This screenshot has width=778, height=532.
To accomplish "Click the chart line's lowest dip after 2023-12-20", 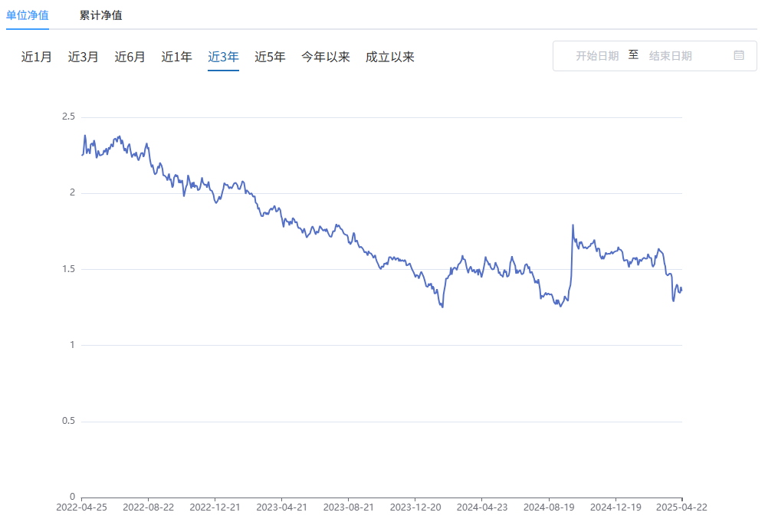I will click(x=442, y=307).
